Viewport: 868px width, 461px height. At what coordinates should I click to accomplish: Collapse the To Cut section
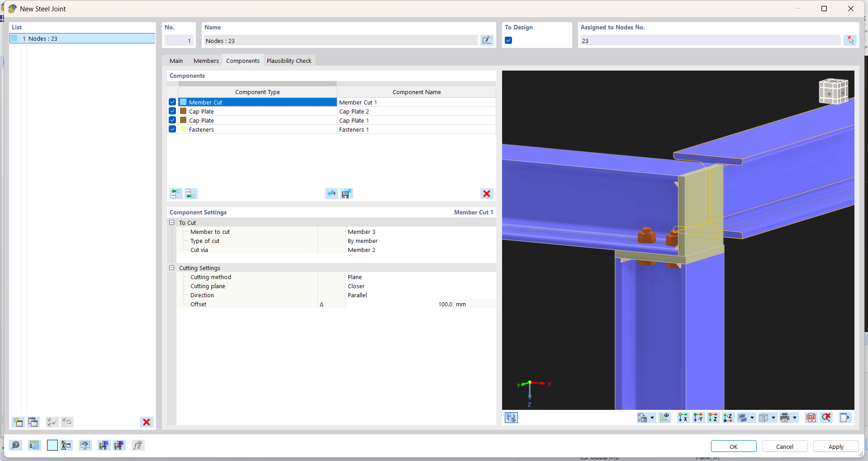(172, 223)
